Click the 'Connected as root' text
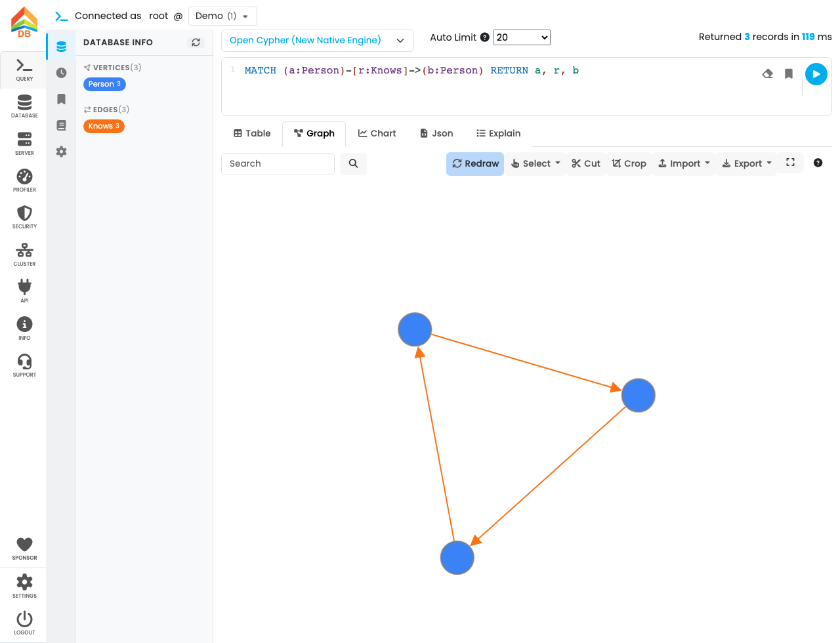Screen dimensions: 840x643 coord(121,16)
